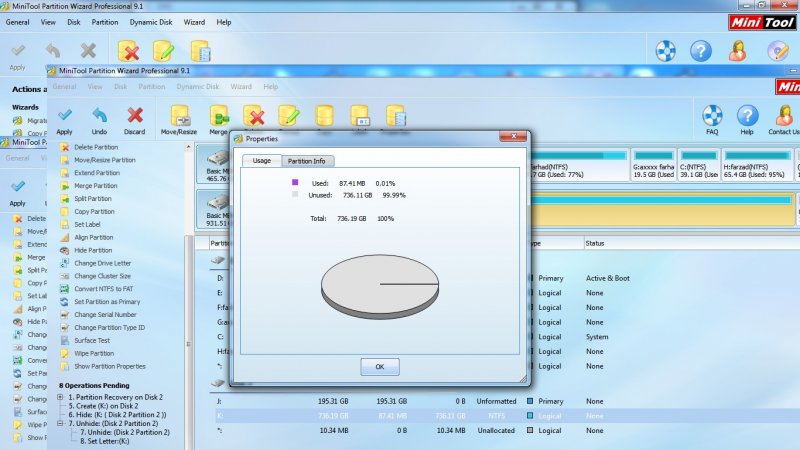Open the Dynamic Disk menu in background window
Image resolution: width=800 pixels, height=450 pixels.
click(x=151, y=22)
